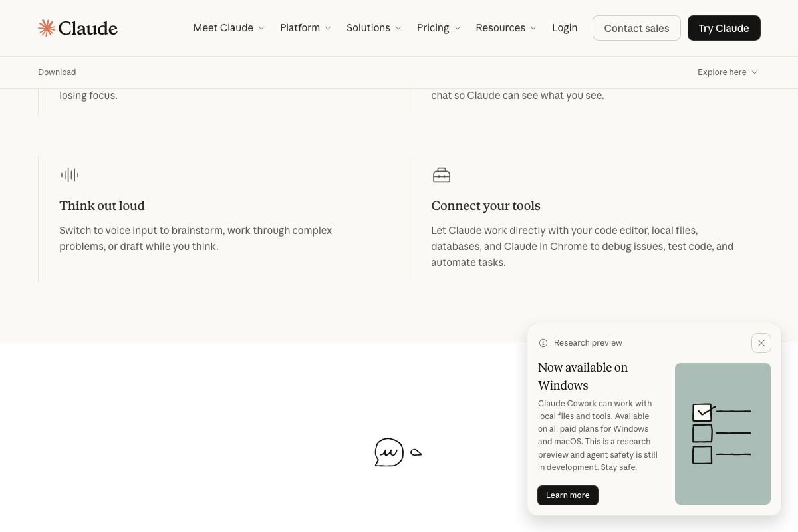Open the Resources menu
Image resolution: width=798 pixels, height=532 pixels.
coord(506,28)
